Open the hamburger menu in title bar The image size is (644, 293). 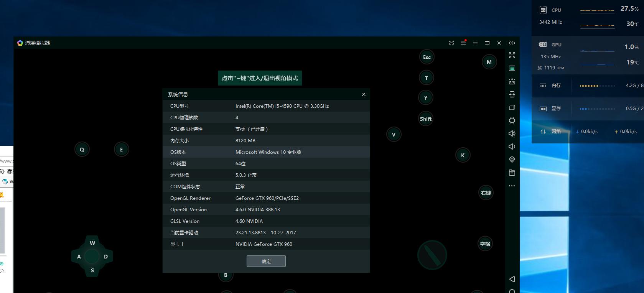tap(463, 43)
